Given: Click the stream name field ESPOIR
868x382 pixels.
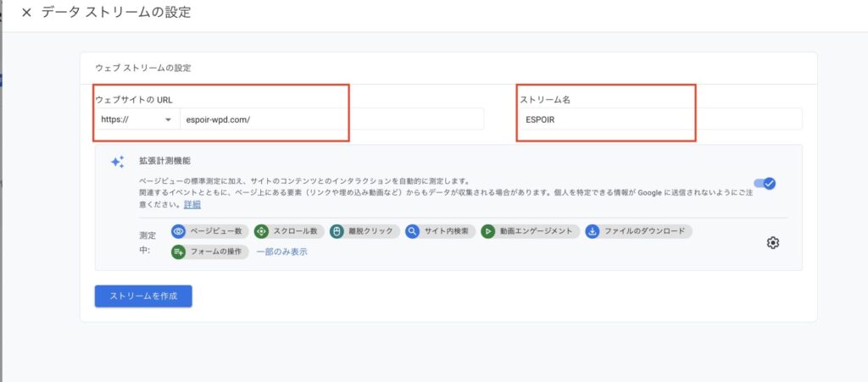Looking at the screenshot, I should point(660,119).
